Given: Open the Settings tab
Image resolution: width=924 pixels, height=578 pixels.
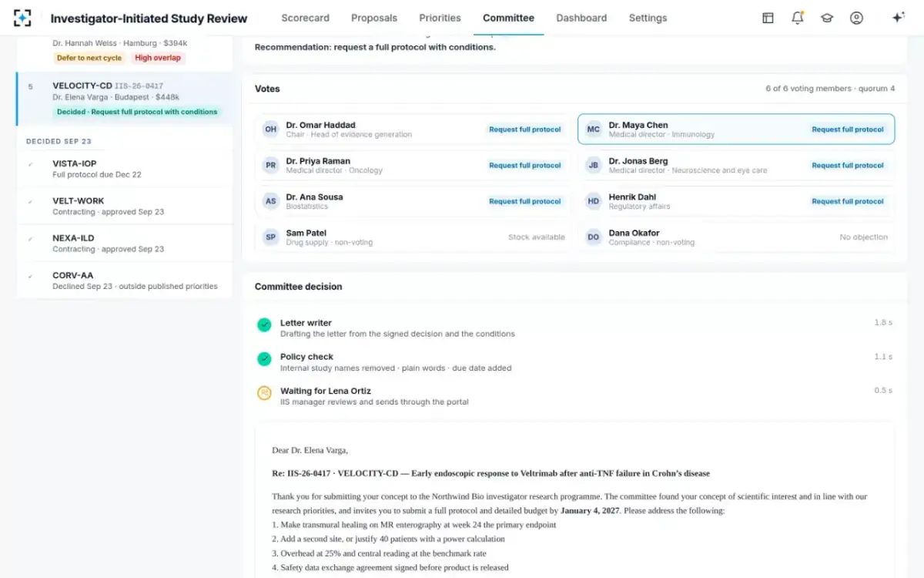Looking at the screenshot, I should click(x=648, y=18).
